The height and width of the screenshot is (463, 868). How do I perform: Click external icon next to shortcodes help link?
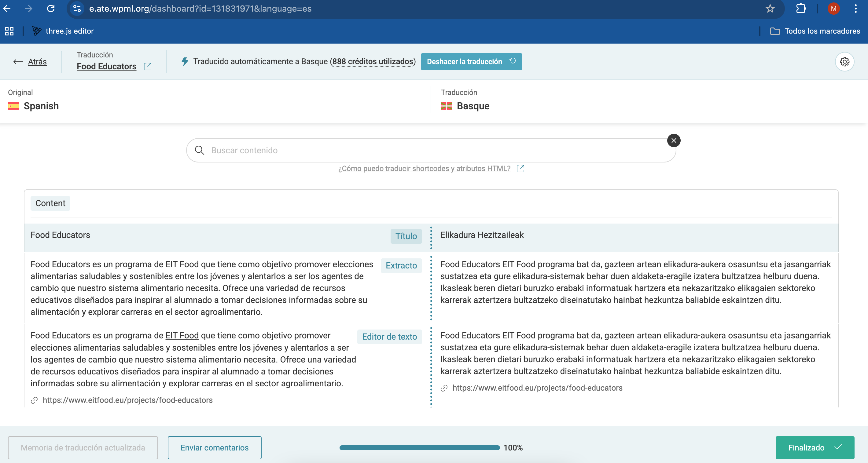click(x=520, y=168)
